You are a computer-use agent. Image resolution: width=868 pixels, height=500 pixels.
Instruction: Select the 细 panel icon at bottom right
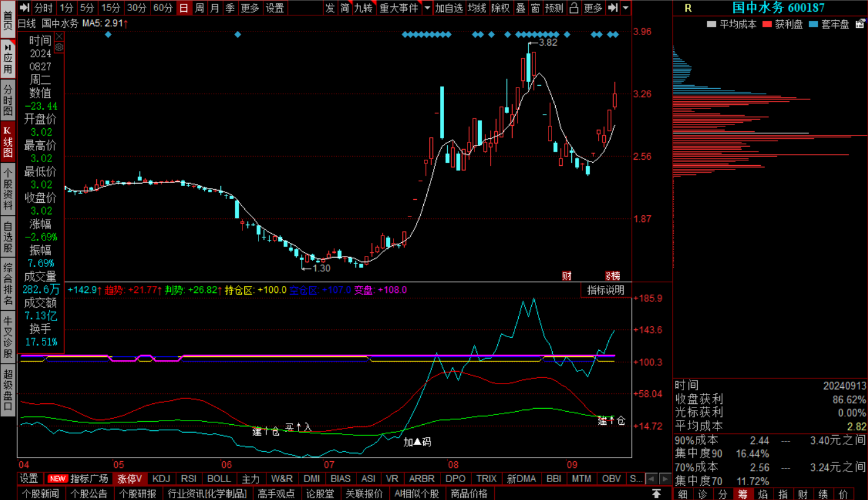[x=683, y=494]
